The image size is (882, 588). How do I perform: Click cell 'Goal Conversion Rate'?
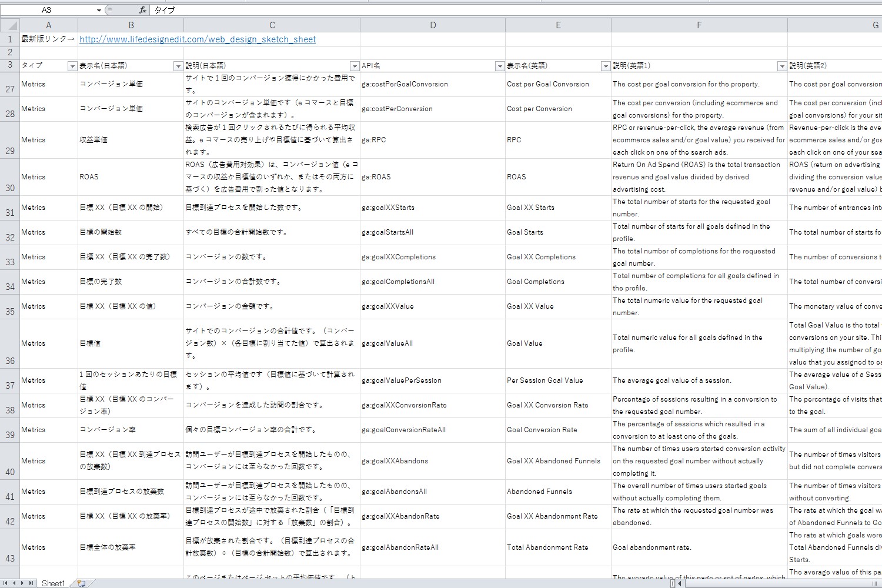(558, 430)
